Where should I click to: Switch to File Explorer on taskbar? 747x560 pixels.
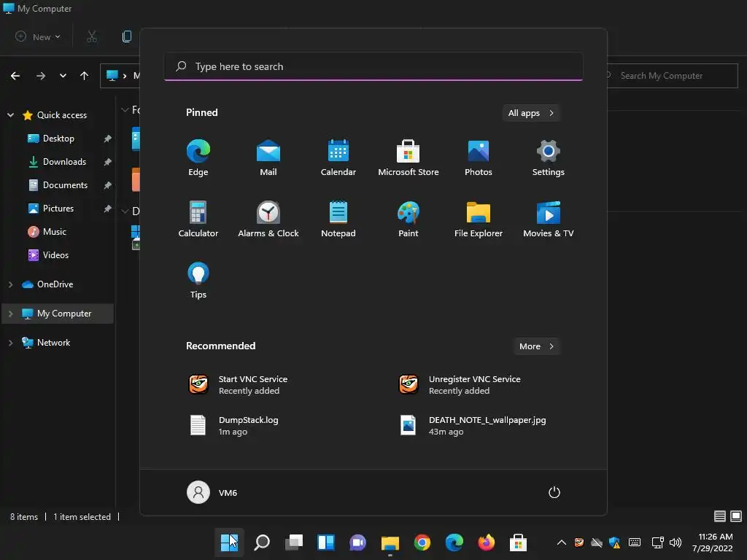coord(390,542)
